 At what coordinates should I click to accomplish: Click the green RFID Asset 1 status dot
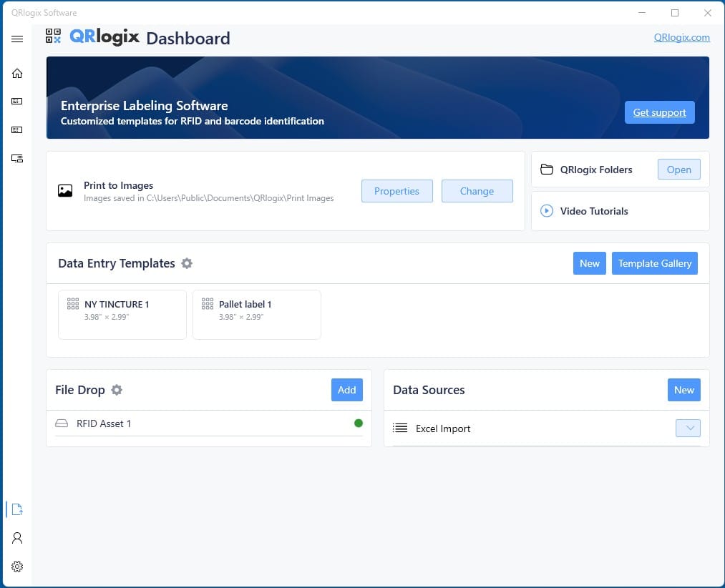pos(359,423)
